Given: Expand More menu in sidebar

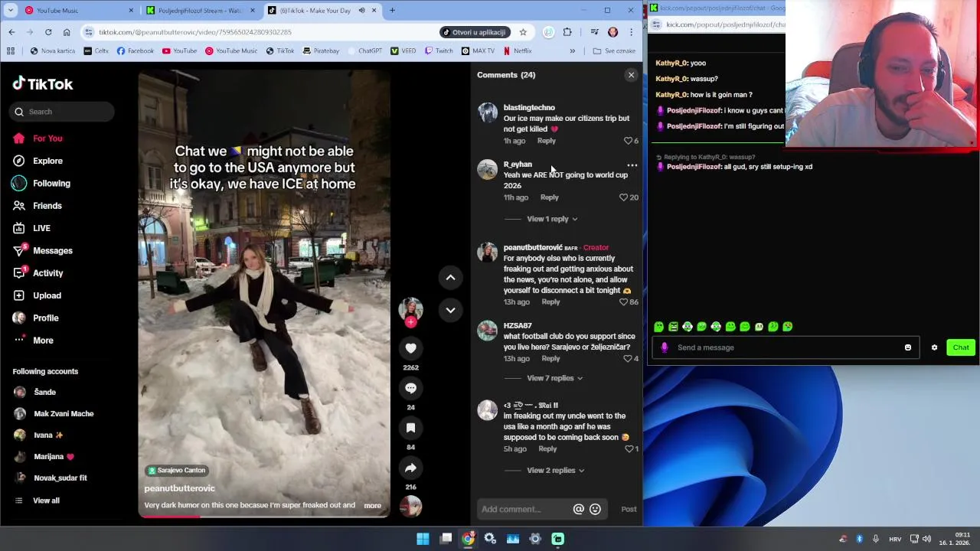Looking at the screenshot, I should tap(43, 341).
